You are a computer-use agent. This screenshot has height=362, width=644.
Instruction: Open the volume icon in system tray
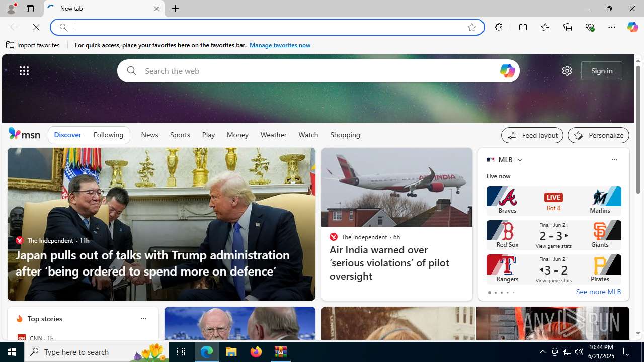tap(579, 352)
